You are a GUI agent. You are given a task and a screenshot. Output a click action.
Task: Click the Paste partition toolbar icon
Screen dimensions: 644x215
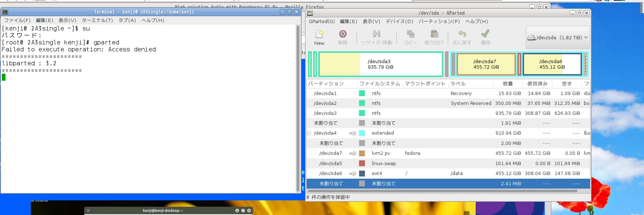[x=434, y=34]
